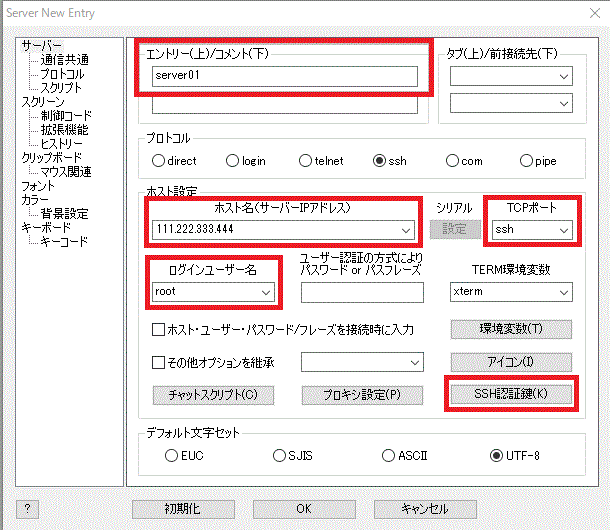Click the キャンセル button
The width and height of the screenshot is (610, 530).
click(425, 509)
